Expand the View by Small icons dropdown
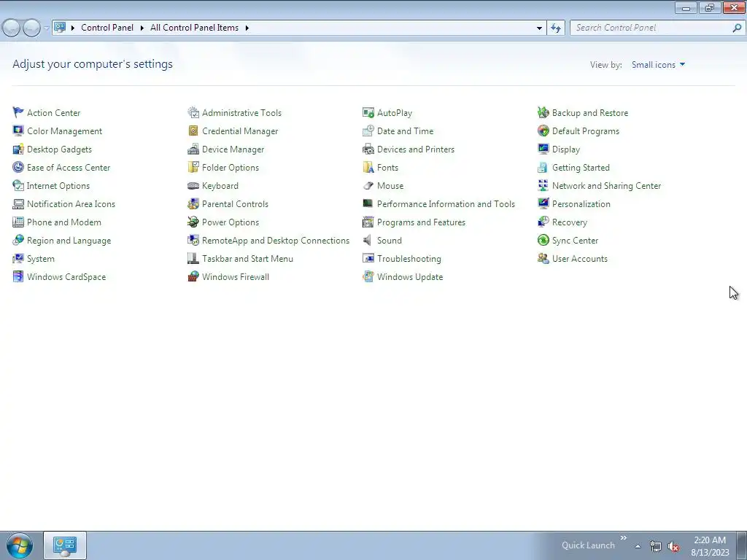747x560 pixels. pyautogui.click(x=658, y=65)
